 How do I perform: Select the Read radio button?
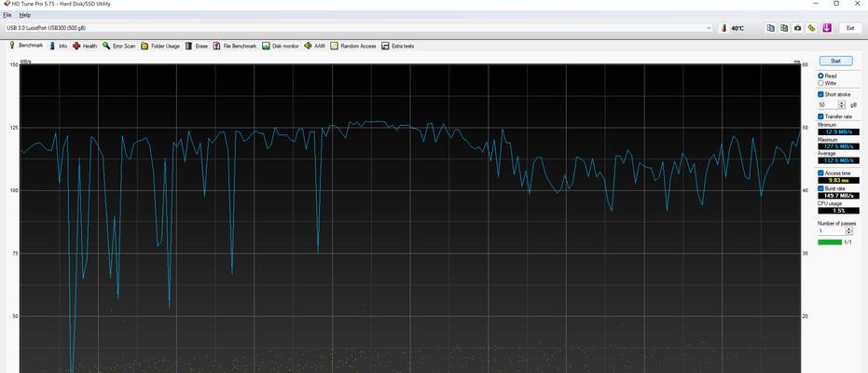[x=821, y=76]
